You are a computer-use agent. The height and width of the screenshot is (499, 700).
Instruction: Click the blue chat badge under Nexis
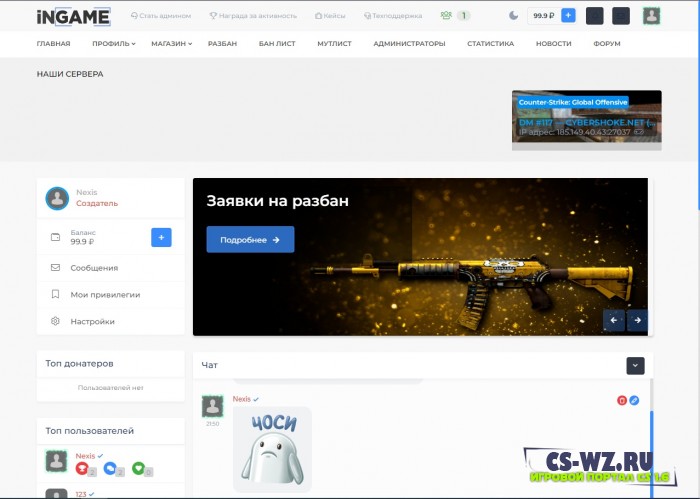pos(110,468)
